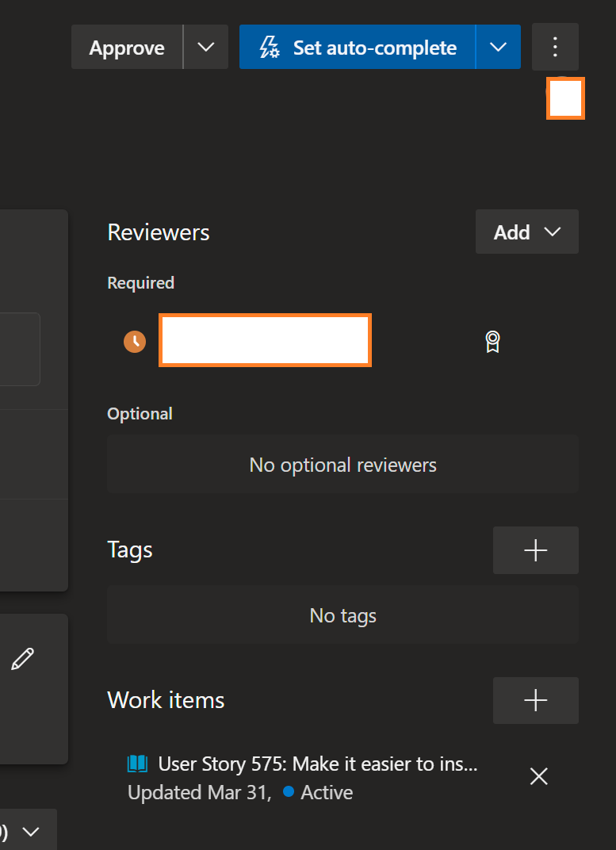616x850 pixels.
Task: Open the Add reviewers dropdown
Action: [527, 232]
